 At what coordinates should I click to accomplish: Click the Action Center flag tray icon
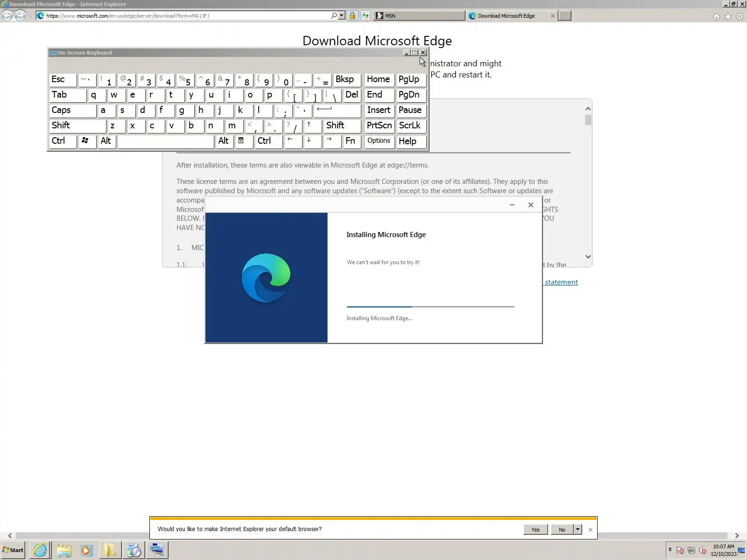click(680, 551)
